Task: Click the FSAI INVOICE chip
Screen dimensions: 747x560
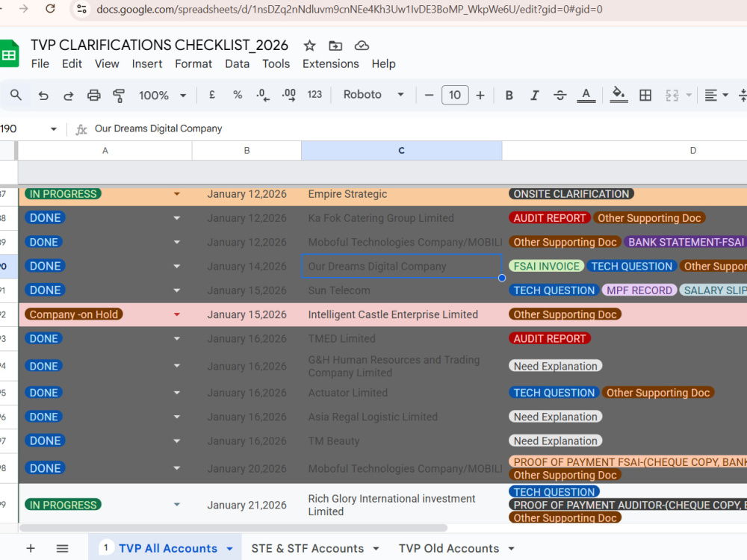Action: [x=547, y=267]
